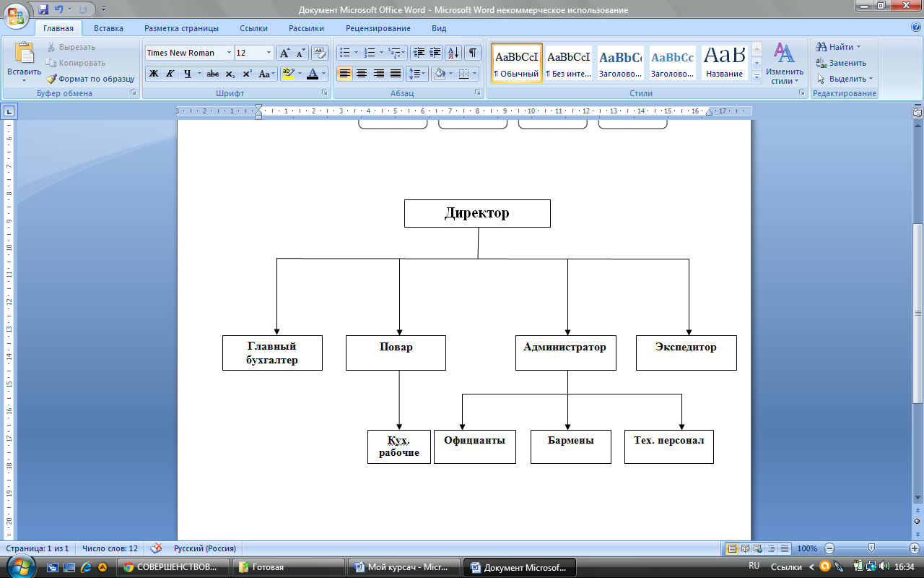Open the Выделить selection menu

point(845,79)
